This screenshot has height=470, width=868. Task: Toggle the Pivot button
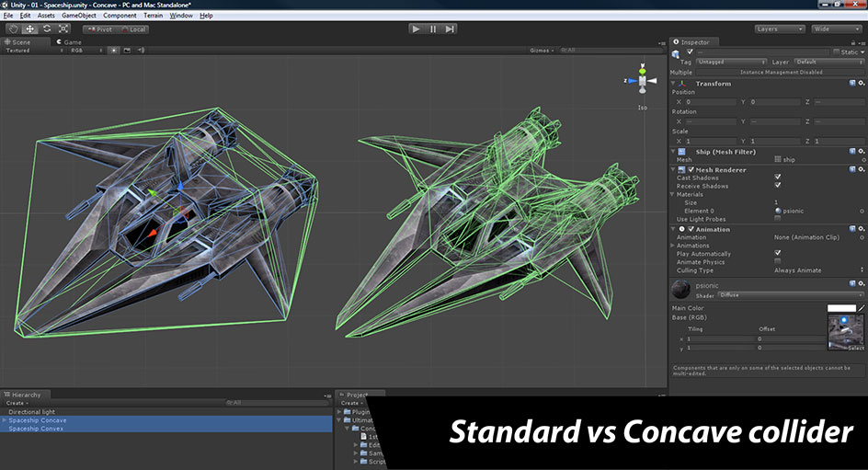(99, 29)
